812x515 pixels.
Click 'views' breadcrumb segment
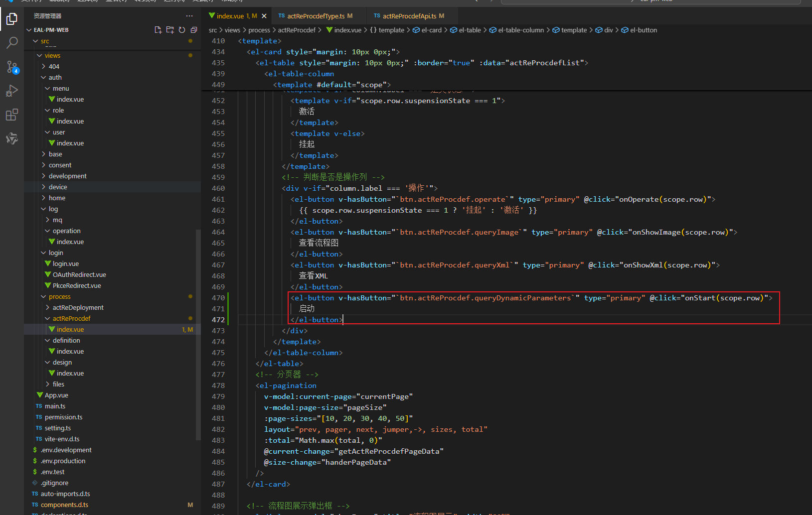pyautogui.click(x=232, y=30)
